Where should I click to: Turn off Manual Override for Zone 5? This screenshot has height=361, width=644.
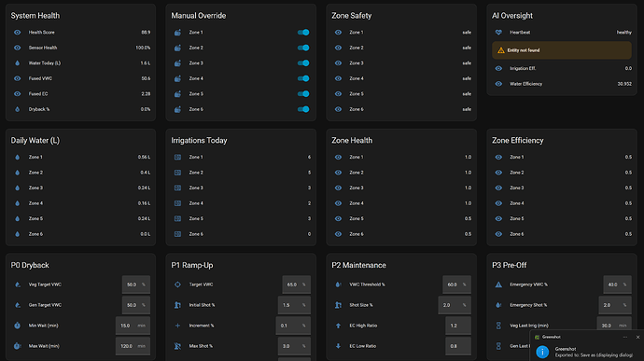pyautogui.click(x=303, y=94)
